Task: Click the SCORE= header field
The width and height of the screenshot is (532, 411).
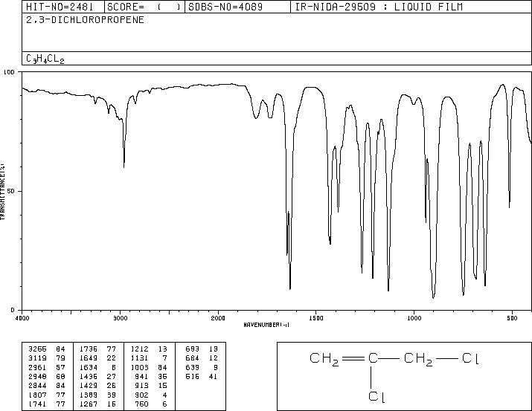Action: tap(144, 7)
